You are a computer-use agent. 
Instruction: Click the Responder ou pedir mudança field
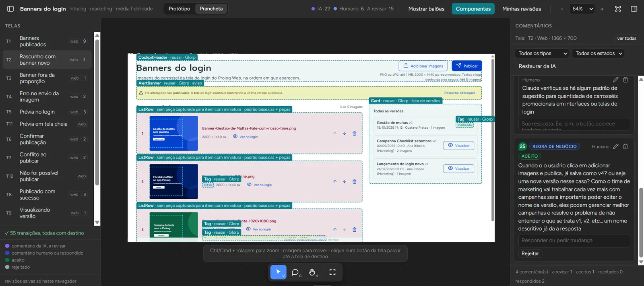point(574,241)
